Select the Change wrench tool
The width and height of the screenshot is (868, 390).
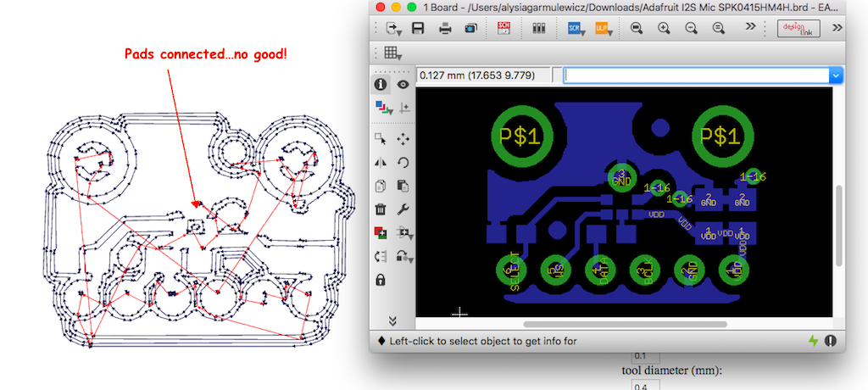click(403, 209)
